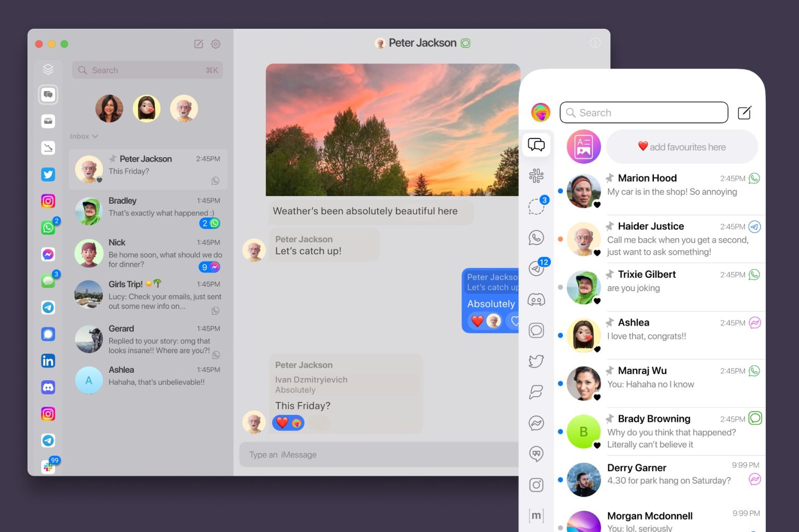Viewport: 799px width, 532px height.
Task: Open WhatsApp in the mobile panel sidebar
Action: point(536,238)
